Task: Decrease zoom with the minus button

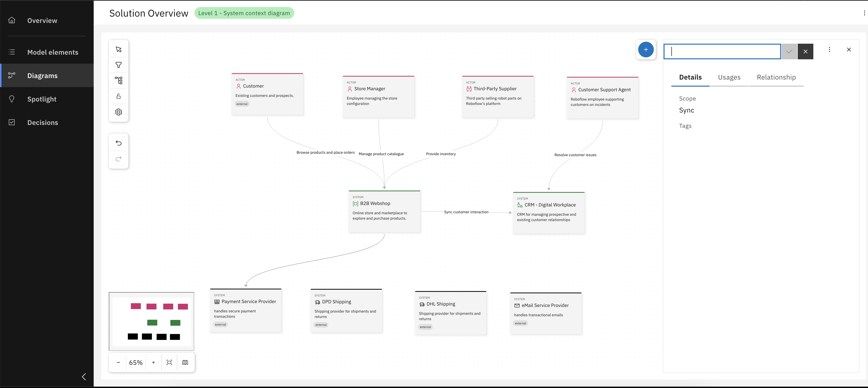Action: [118, 362]
